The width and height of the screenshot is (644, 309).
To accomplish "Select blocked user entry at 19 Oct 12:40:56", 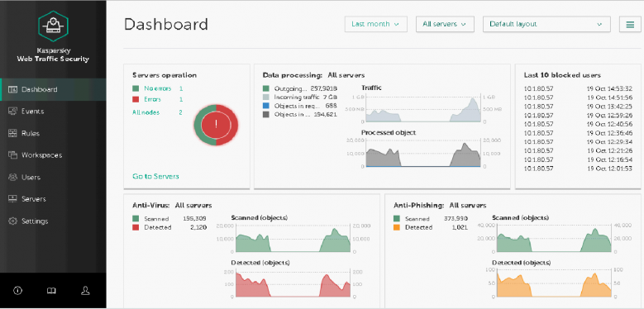I will (578, 124).
